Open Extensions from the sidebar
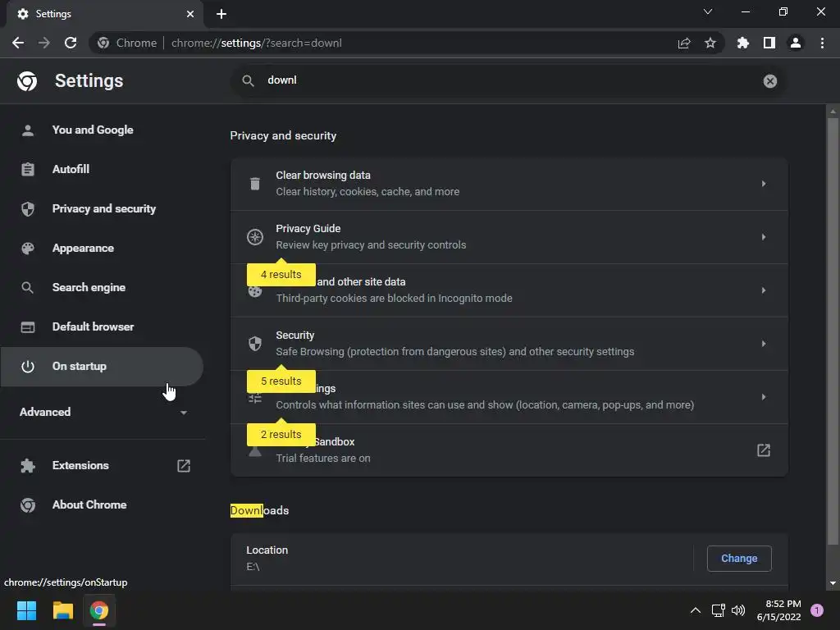The image size is (840, 630). click(102, 466)
